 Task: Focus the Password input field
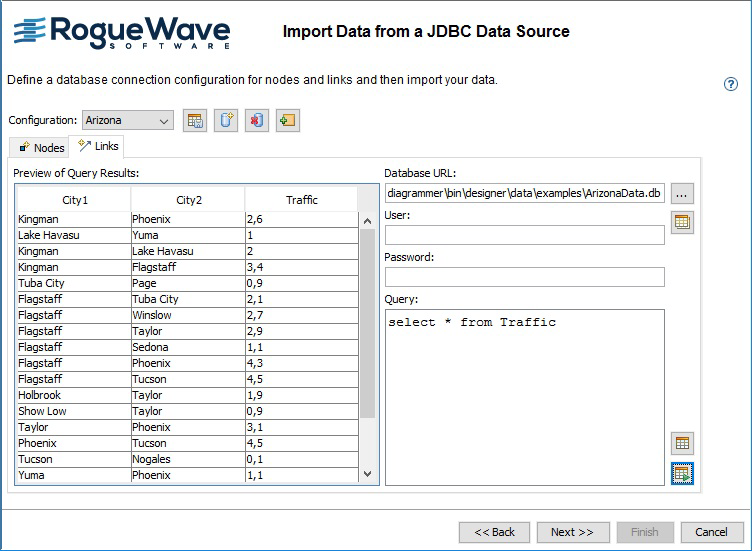[524, 277]
